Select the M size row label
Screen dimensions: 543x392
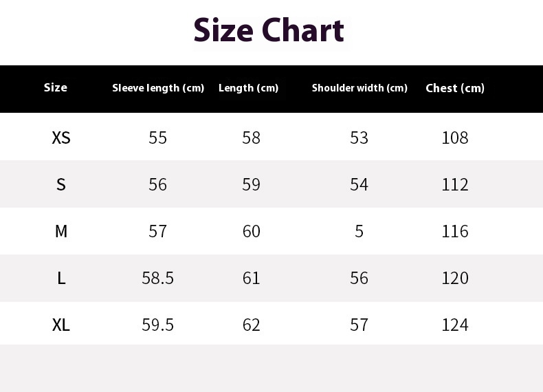(61, 231)
